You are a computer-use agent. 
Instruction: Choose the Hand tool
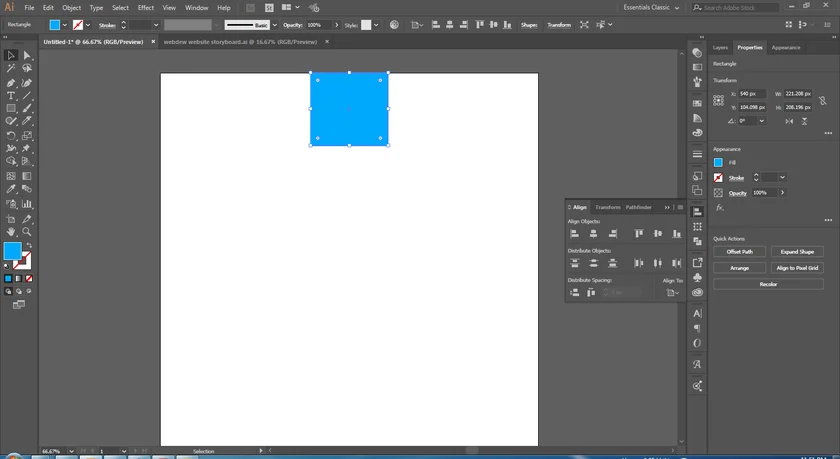coord(11,231)
